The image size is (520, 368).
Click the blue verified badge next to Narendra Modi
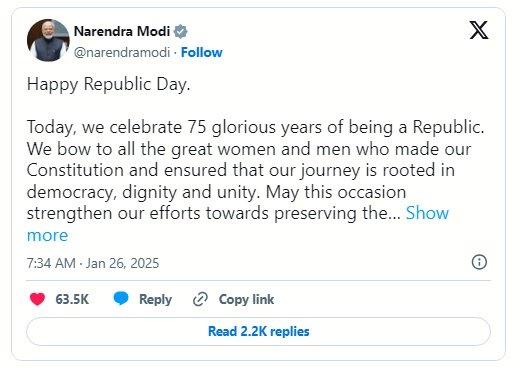[x=181, y=31]
